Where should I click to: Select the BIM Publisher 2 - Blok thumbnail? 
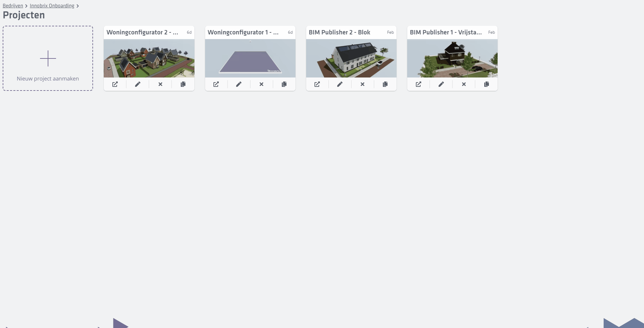coord(351,58)
